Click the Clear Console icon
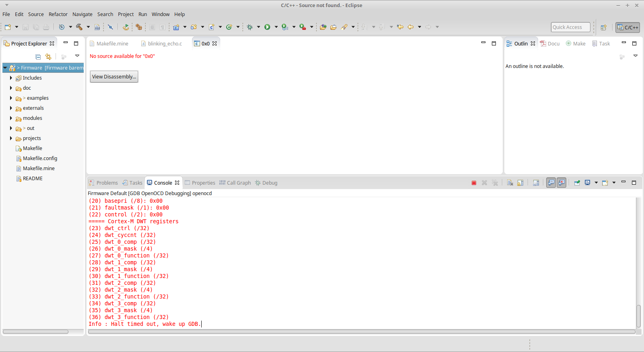 click(x=510, y=183)
